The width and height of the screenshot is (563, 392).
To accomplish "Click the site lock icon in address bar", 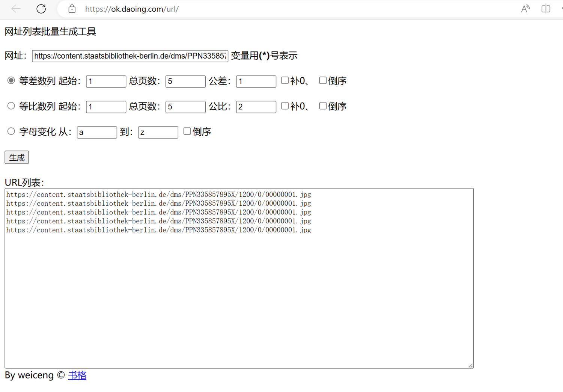I will 72,9.
